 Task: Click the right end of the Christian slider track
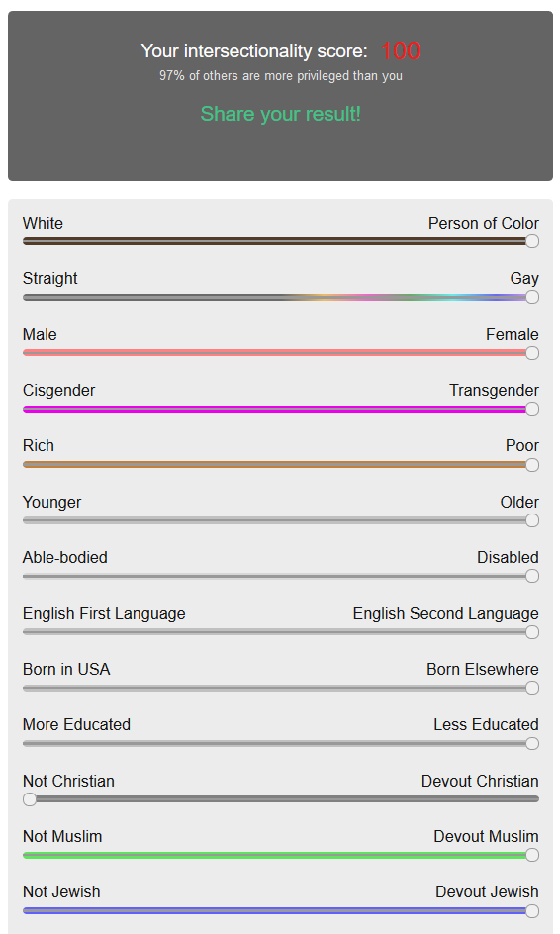(535, 799)
